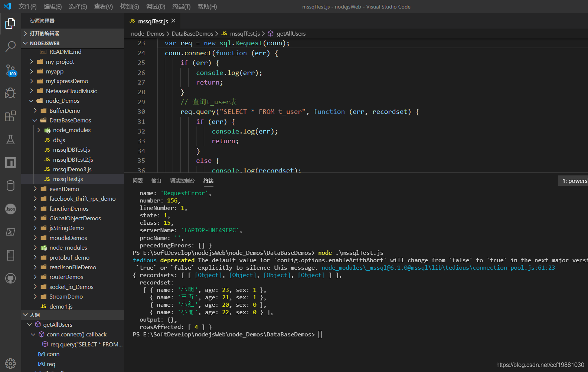Switch to the Debug Console (调试控制台) tab
The image size is (588, 372).
pos(182,181)
